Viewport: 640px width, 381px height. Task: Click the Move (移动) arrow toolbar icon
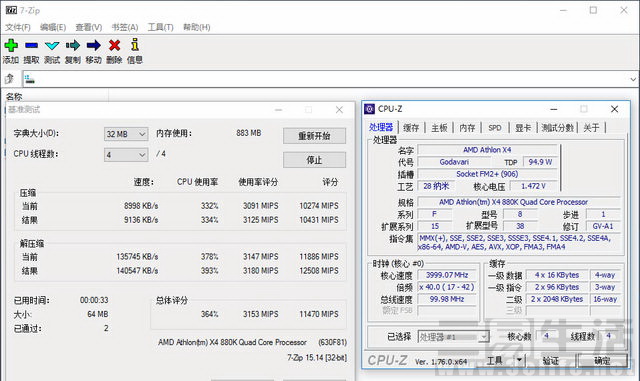point(93,45)
